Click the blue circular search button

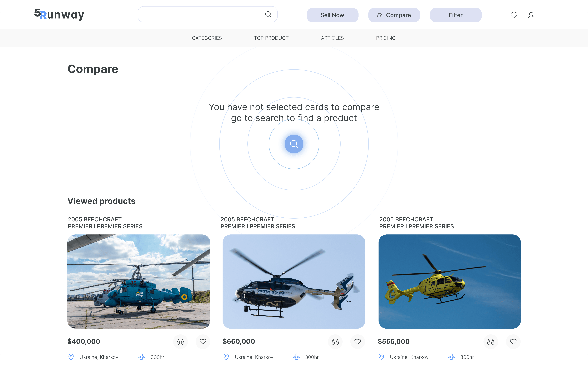[294, 144]
